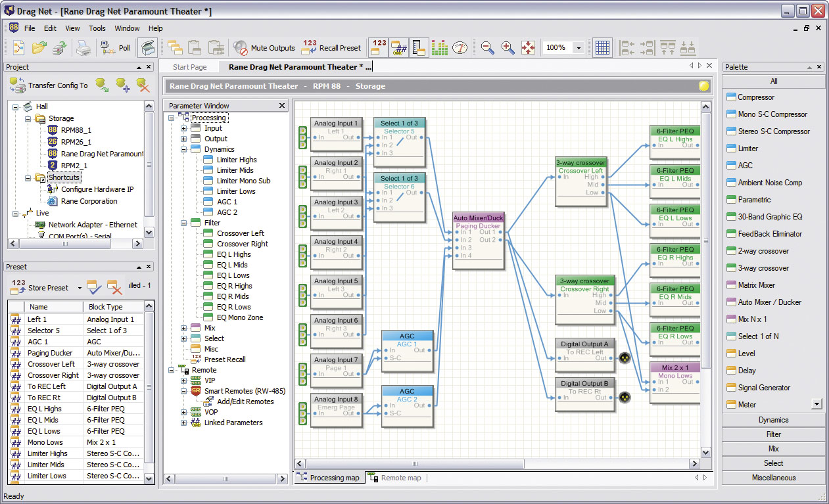Open a project using the folder icon
The height and width of the screenshot is (504, 829).
(x=39, y=48)
